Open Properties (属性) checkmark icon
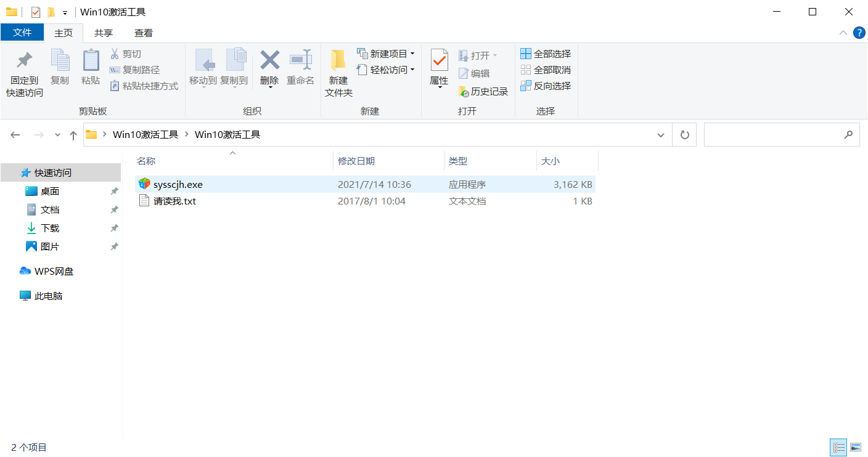This screenshot has height=457, width=868. pos(439,60)
